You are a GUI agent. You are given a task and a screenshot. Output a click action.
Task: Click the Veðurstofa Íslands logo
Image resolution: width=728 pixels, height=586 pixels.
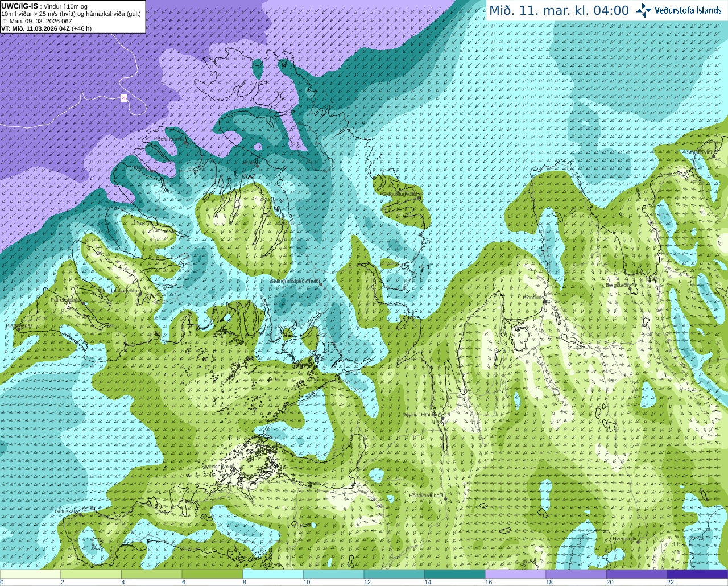pyautogui.click(x=679, y=10)
